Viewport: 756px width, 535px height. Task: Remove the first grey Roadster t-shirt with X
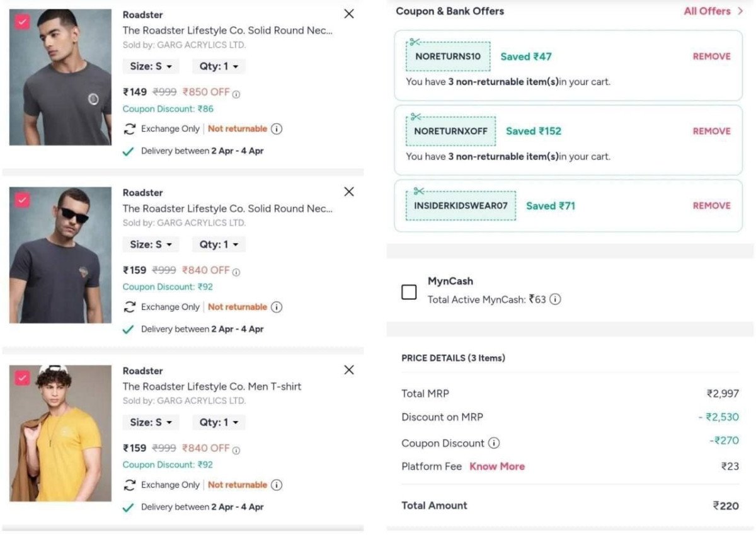coord(349,14)
